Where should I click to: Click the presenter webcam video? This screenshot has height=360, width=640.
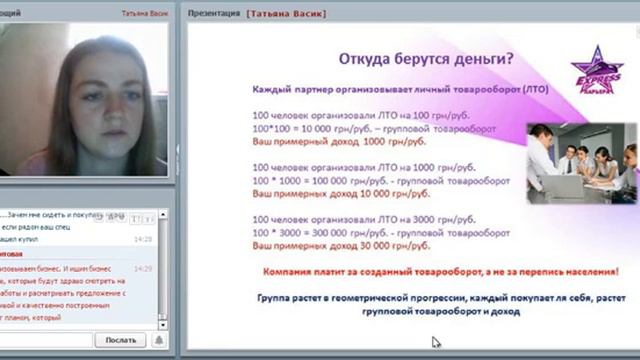tap(84, 99)
